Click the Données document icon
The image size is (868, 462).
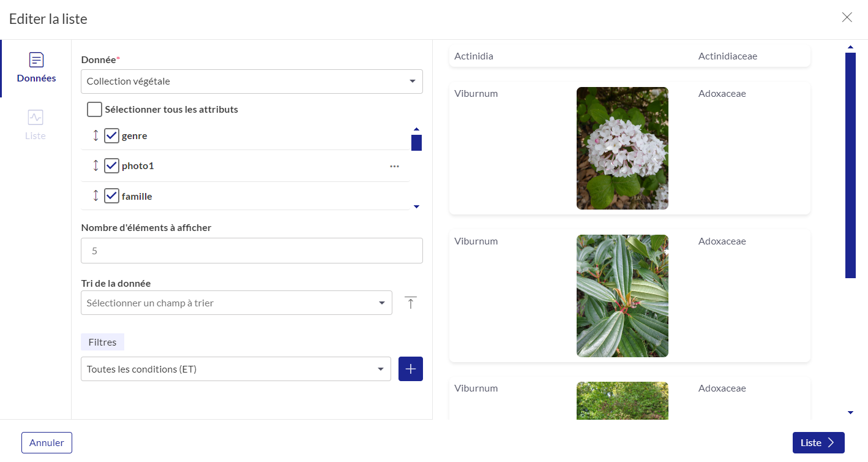pos(37,59)
